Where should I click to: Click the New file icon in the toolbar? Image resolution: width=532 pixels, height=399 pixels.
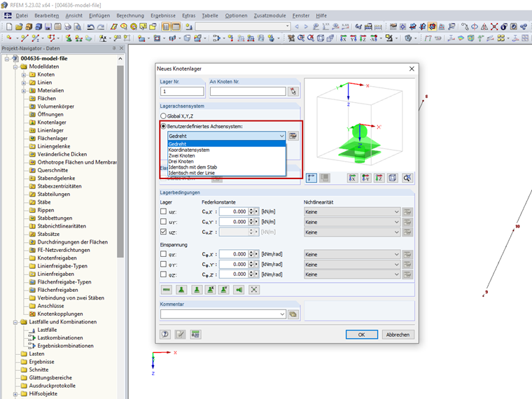click(x=10, y=27)
